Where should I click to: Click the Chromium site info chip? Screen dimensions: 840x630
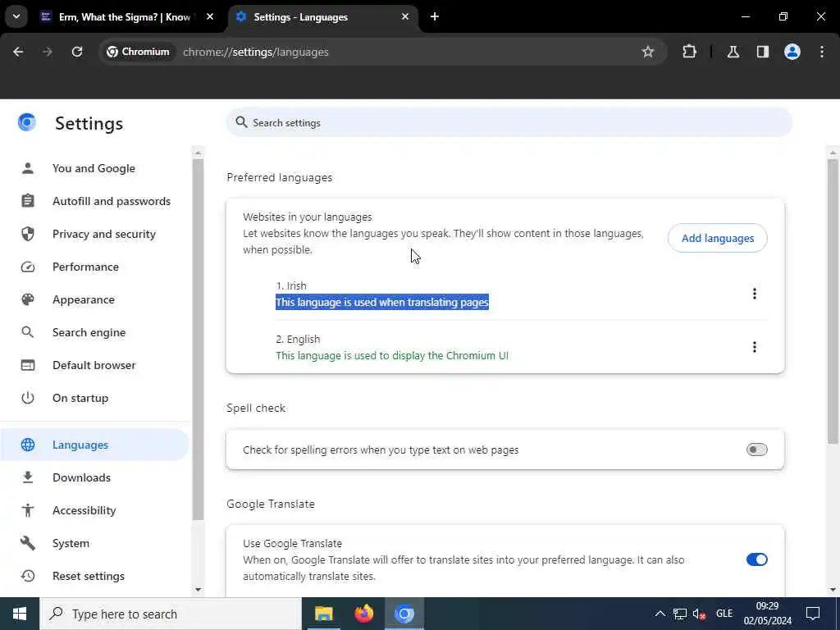[x=138, y=52]
